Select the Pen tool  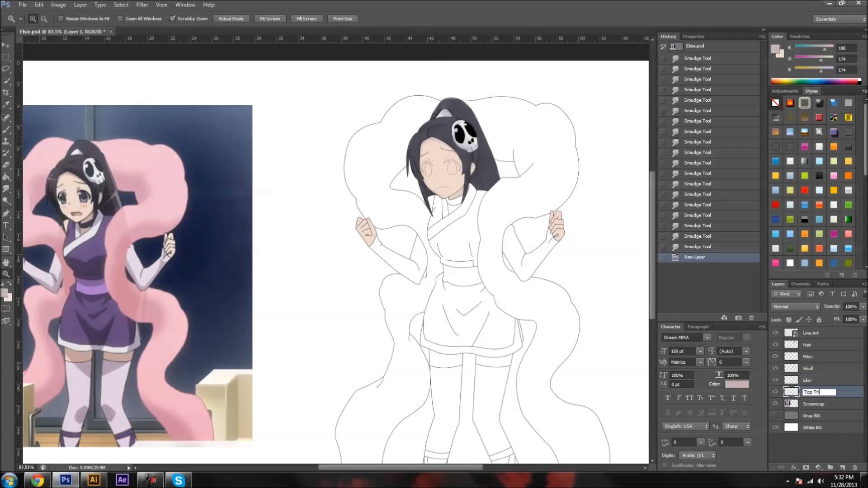(6, 214)
